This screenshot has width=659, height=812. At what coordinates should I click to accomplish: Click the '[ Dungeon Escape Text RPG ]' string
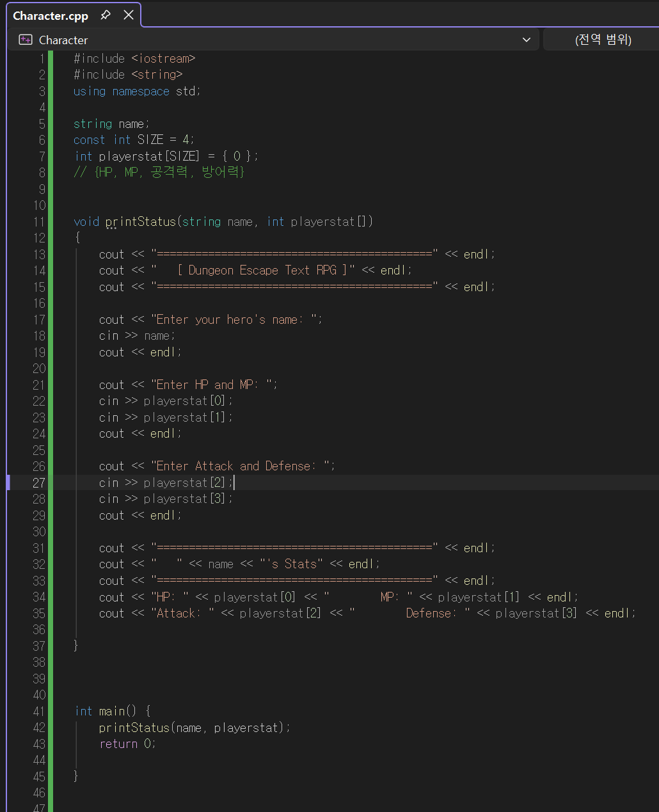262,270
